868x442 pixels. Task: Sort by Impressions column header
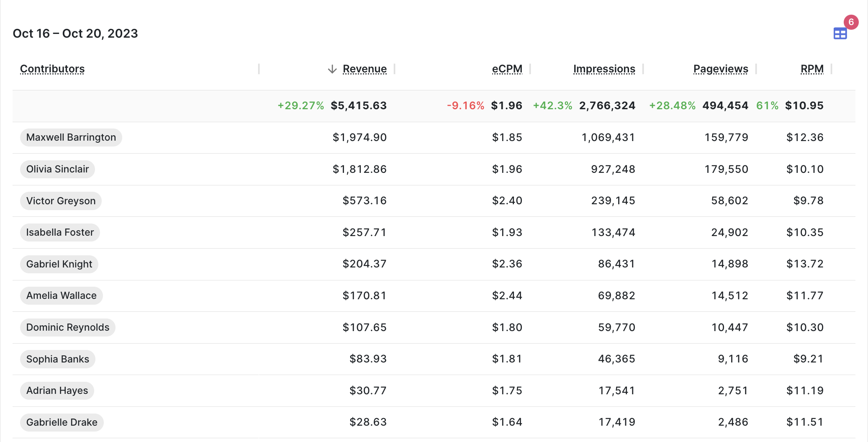click(604, 69)
